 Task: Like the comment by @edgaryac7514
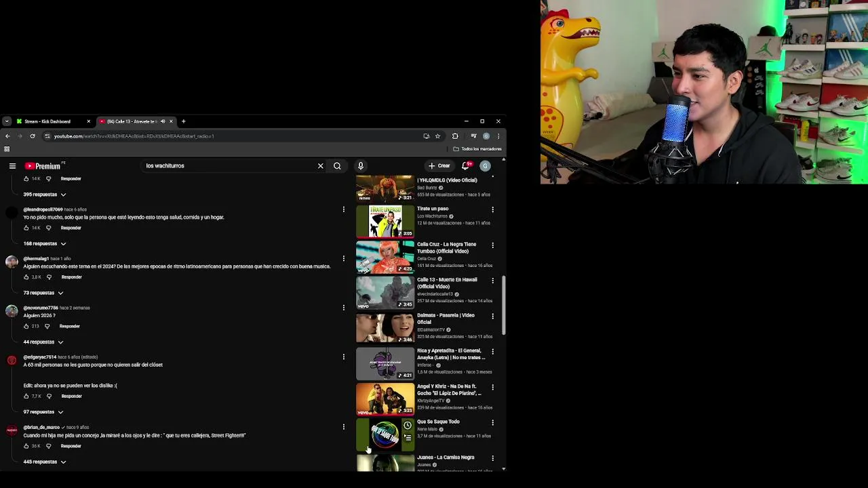[x=26, y=396]
